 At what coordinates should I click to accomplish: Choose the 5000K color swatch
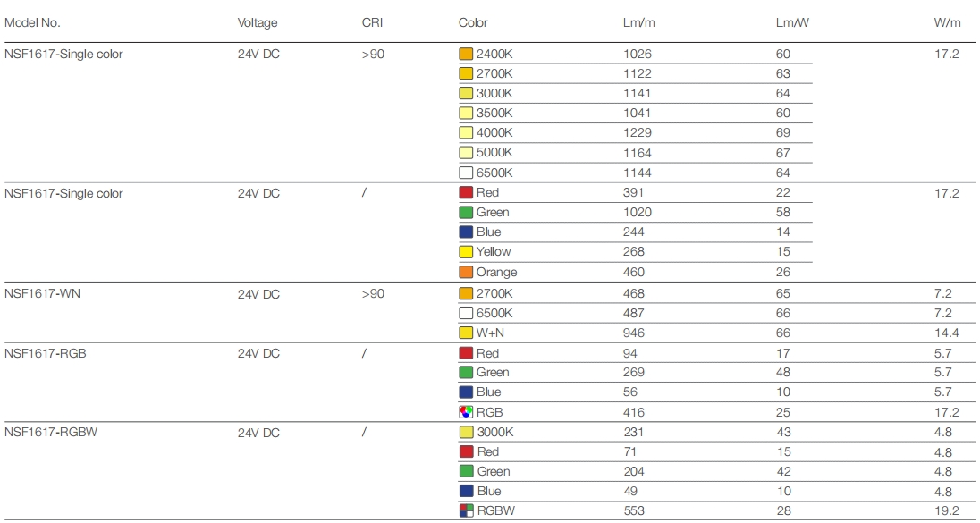click(466, 153)
